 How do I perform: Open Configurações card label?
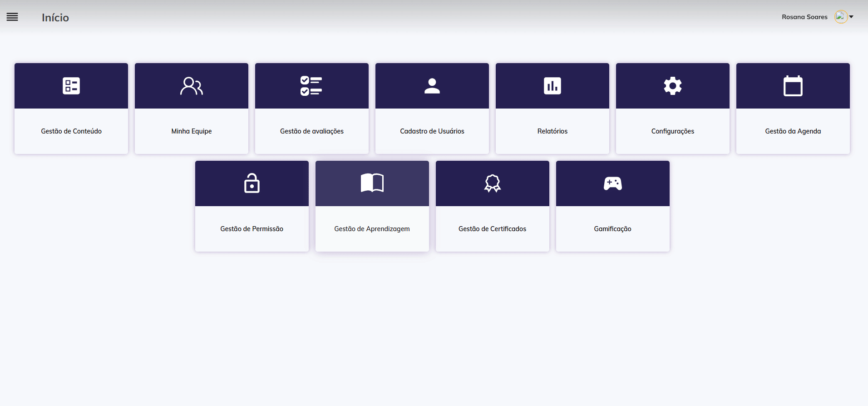(x=673, y=131)
